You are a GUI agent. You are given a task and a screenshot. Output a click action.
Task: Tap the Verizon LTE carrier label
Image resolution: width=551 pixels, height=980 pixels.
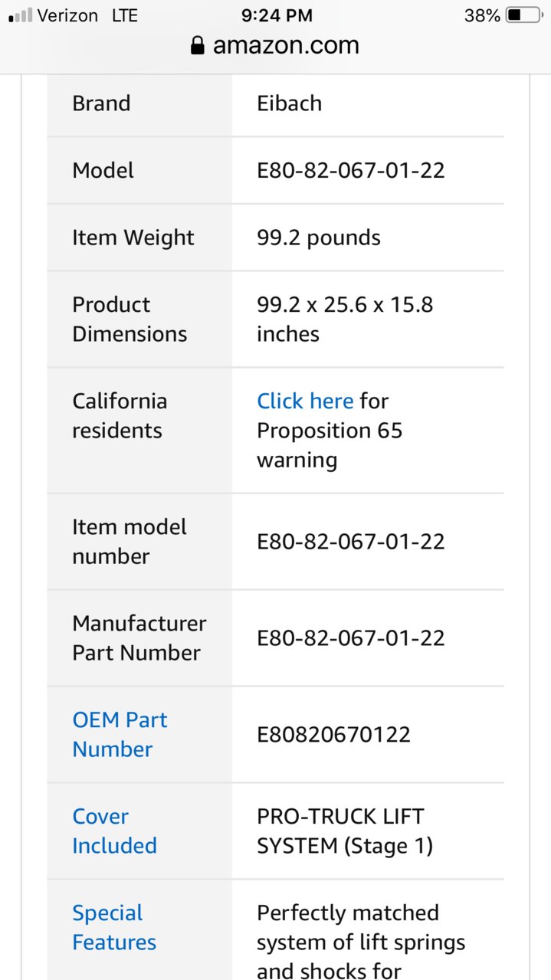click(87, 15)
